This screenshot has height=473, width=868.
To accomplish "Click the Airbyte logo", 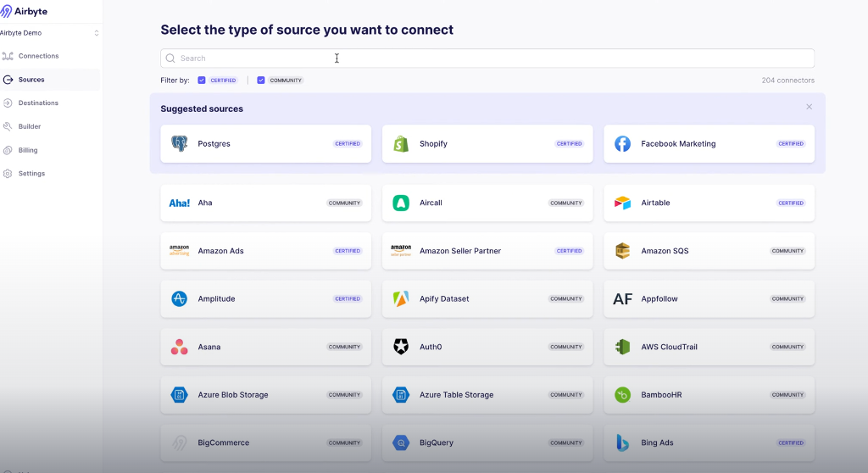I will click(x=24, y=11).
